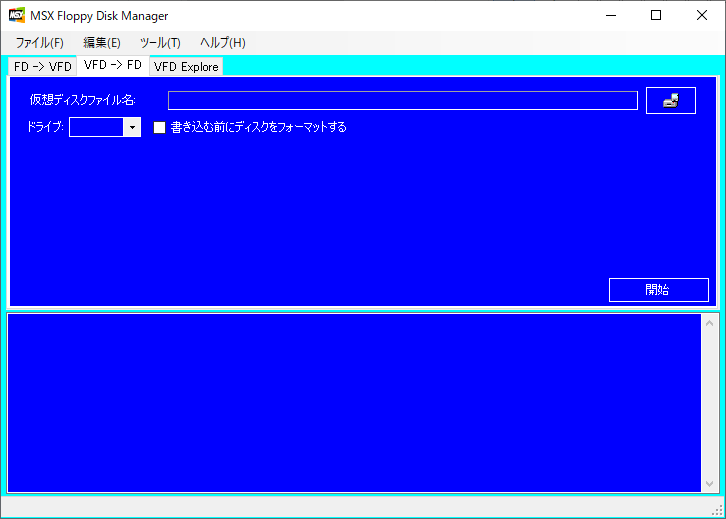Switch to the FD -> VFD tab

pos(42,67)
